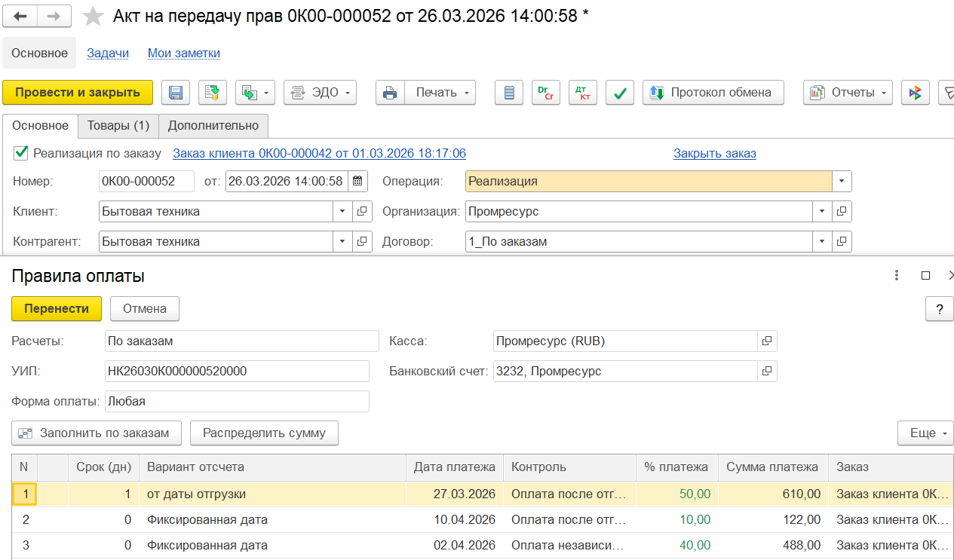Click the 'УИП' input field

coord(238,371)
